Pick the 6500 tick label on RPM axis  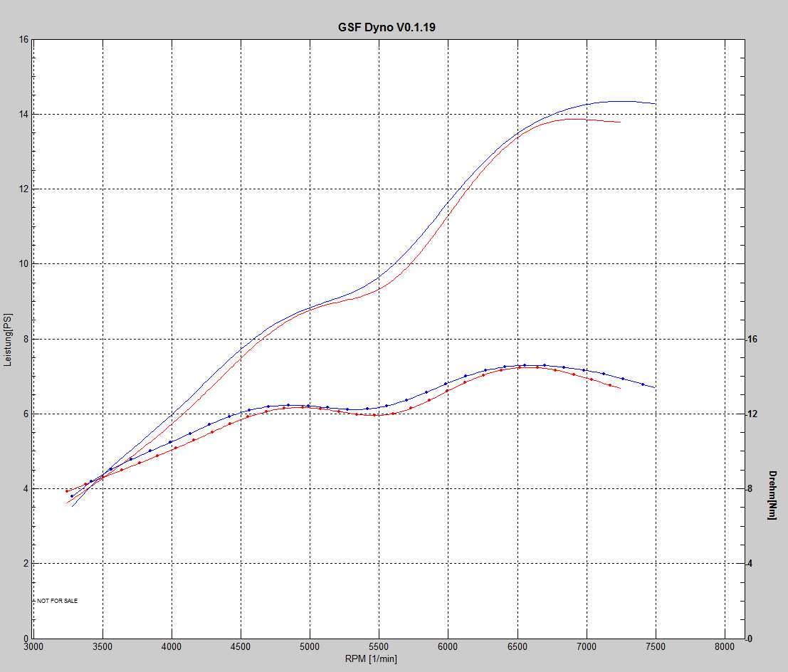517,647
